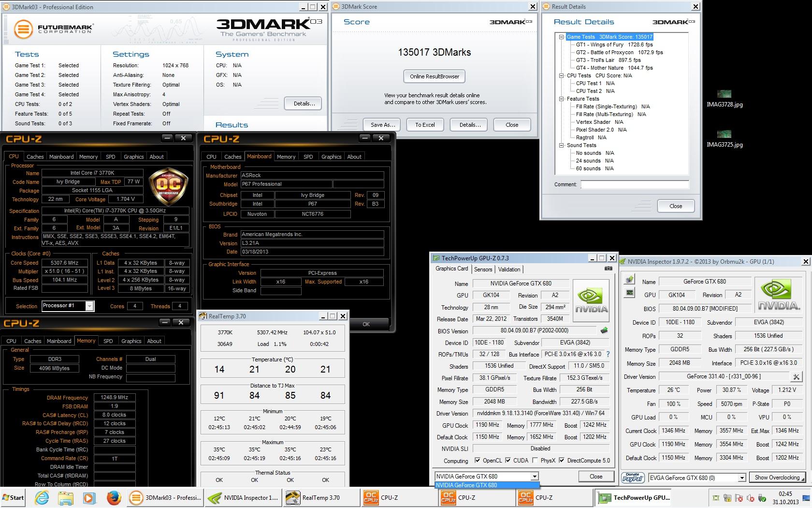Viewport: 812px width, 508px height.
Task: Click Gigabyte OC Motherboard logo in CPU-Z
Action: click(x=169, y=186)
